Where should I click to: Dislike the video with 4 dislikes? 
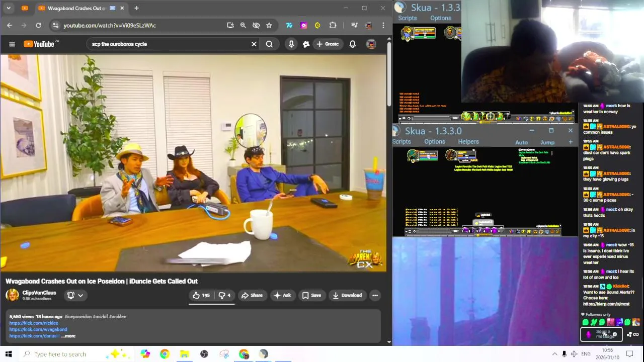coord(224,296)
